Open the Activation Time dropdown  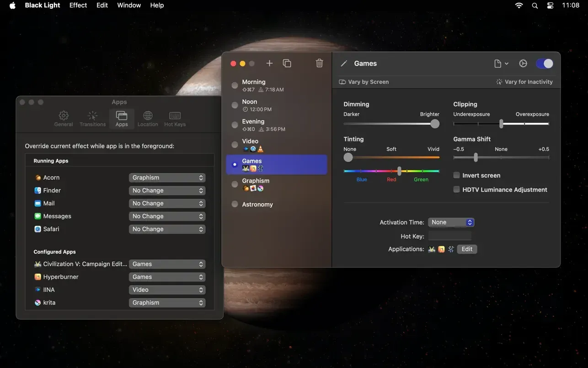pos(451,222)
